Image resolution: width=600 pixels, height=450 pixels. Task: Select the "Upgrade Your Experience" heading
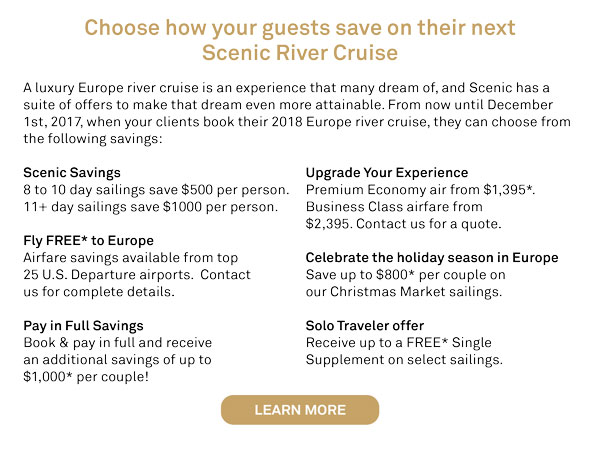[387, 173]
